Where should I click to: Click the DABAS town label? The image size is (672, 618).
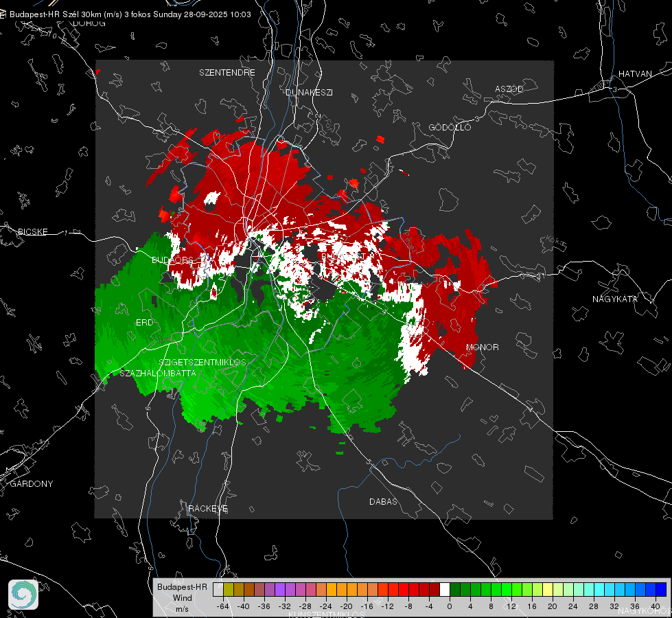coord(383,502)
